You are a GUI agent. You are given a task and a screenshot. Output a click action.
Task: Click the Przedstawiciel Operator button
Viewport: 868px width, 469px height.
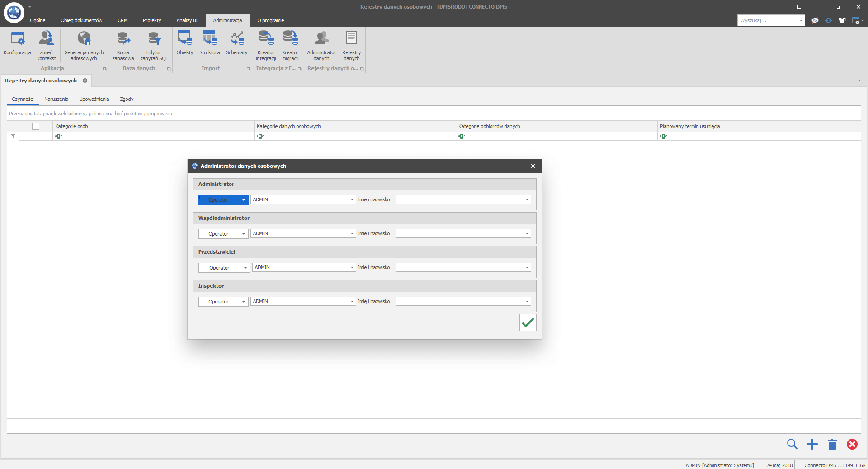pyautogui.click(x=219, y=268)
